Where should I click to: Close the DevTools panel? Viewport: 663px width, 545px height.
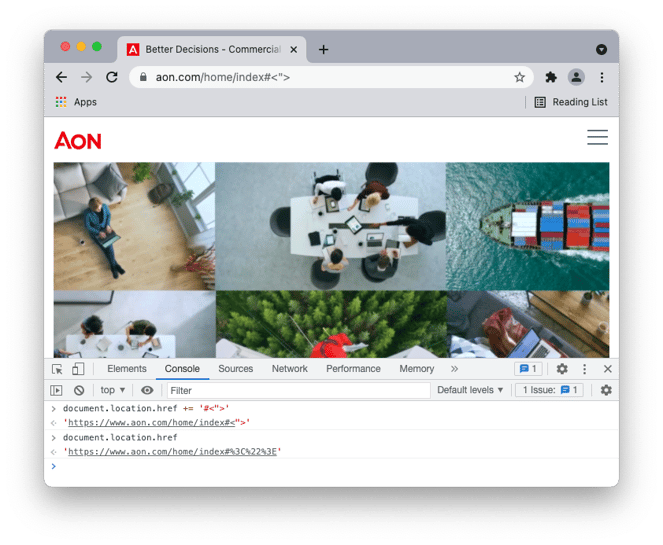608,369
